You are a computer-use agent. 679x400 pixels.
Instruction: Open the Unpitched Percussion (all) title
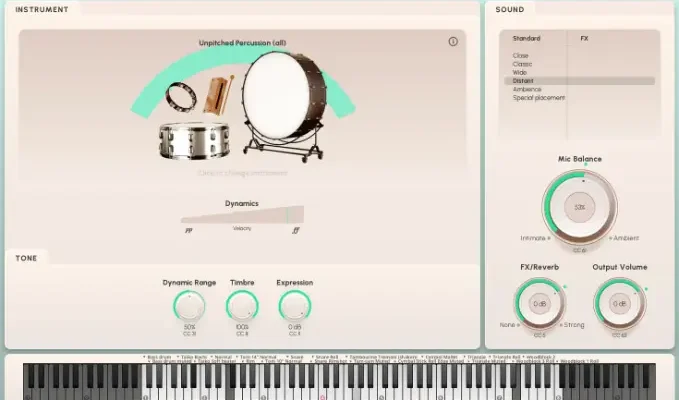point(242,43)
